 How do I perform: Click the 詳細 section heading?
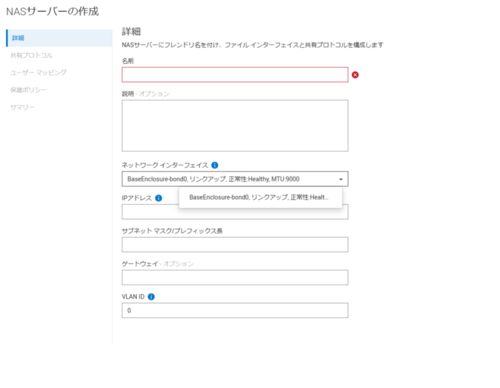pos(131,32)
